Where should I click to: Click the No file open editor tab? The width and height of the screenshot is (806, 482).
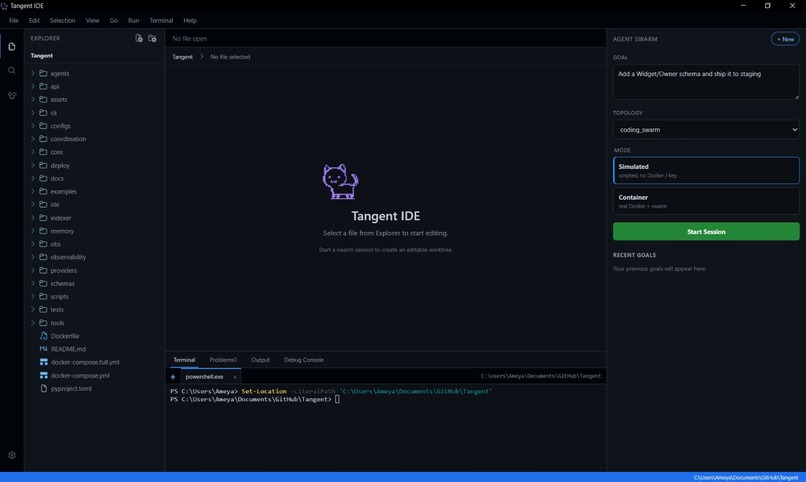click(190, 39)
